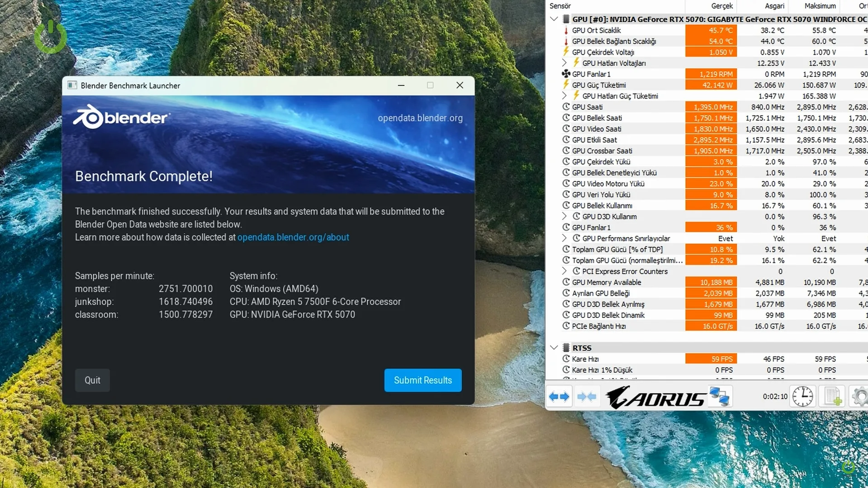868x488 pixels.
Task: Select the Toplam GPU Gücü (normalleştirilmi... row
Action: 707,260
